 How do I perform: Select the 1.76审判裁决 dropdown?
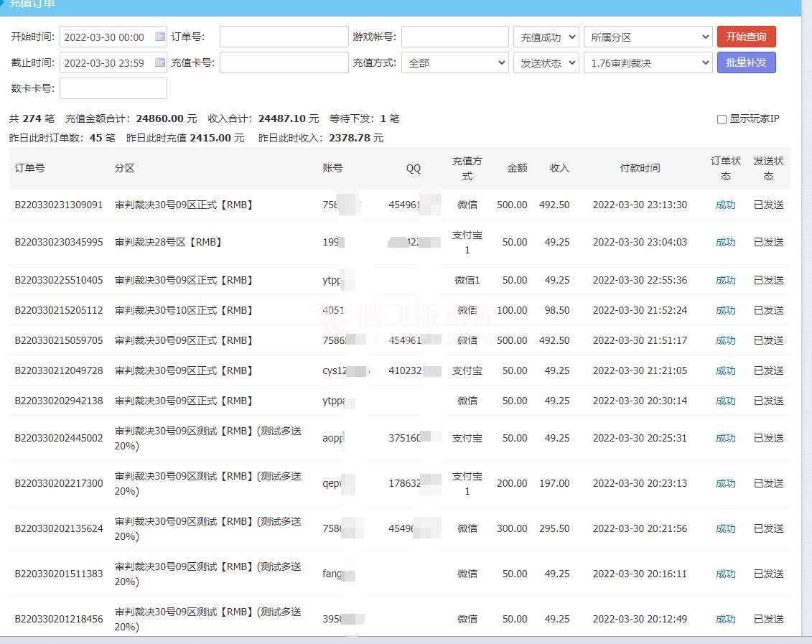[647, 62]
